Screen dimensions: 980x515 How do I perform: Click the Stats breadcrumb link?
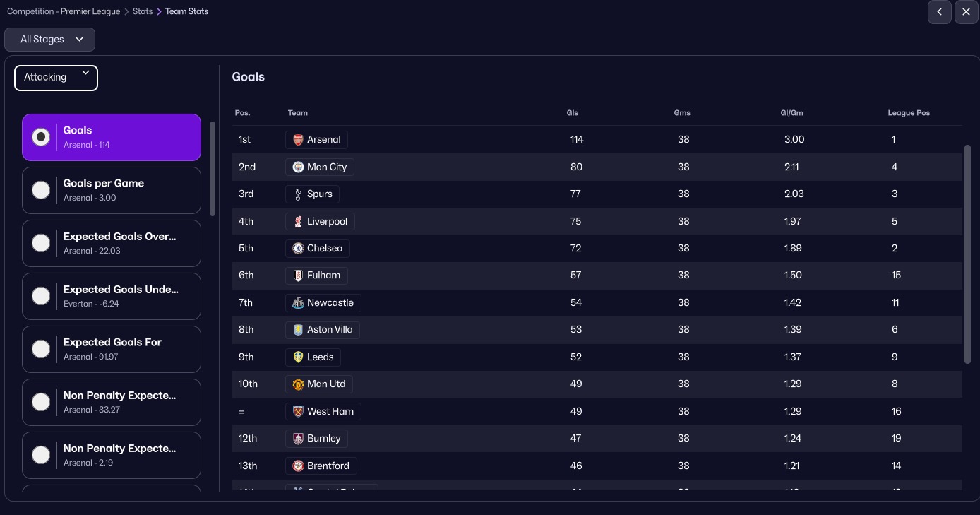(143, 12)
